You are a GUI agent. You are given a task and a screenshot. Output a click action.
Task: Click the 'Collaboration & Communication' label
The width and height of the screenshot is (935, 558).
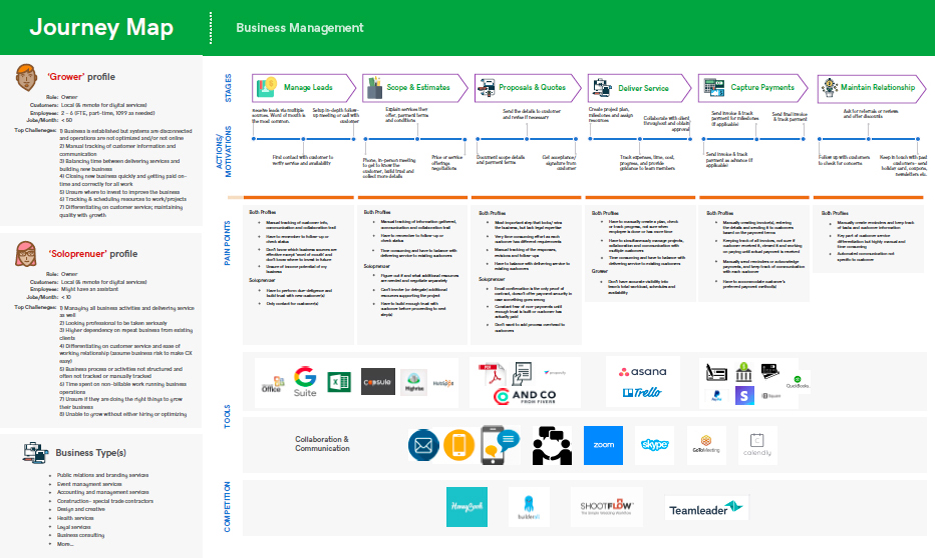pos(322,444)
